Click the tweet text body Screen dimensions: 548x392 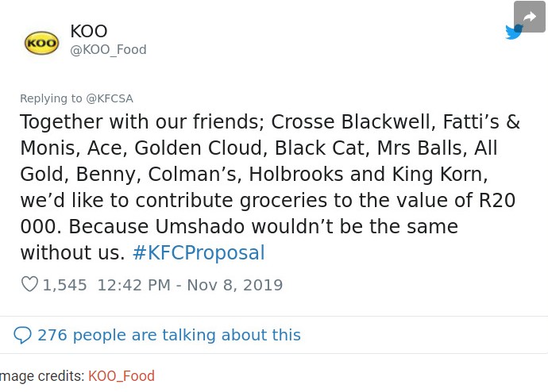coord(270,187)
